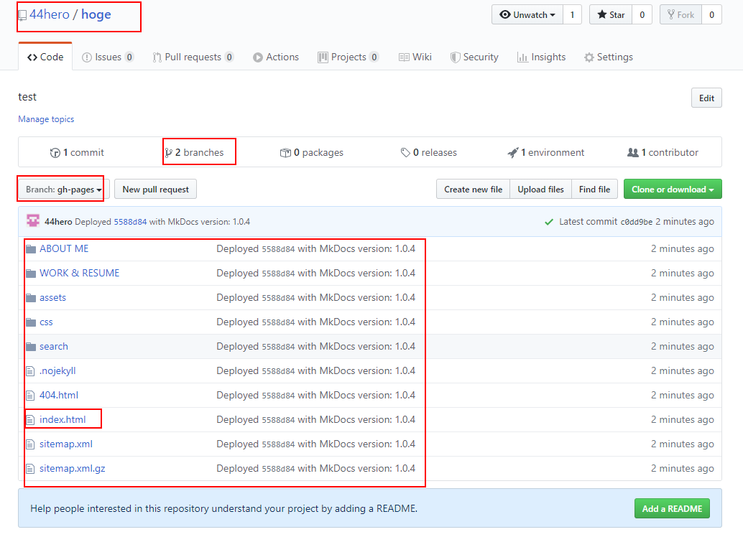This screenshot has height=560, width=743.
Task: Click folder icon for ABOUT ME
Action: (x=31, y=249)
